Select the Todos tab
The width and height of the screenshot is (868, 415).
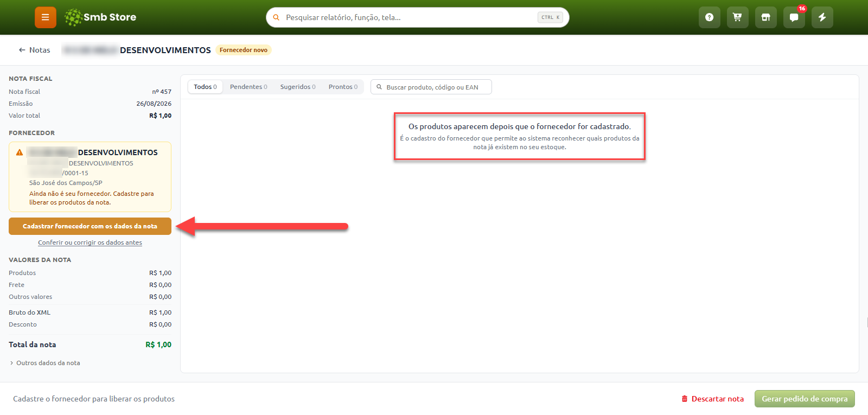click(x=205, y=87)
